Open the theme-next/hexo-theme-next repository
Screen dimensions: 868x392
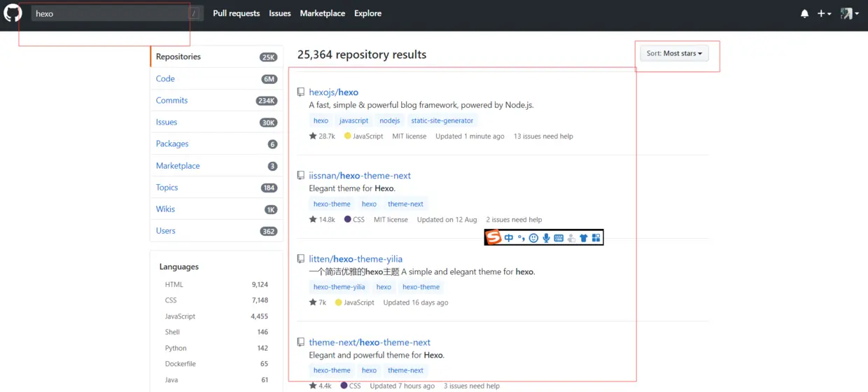click(370, 342)
